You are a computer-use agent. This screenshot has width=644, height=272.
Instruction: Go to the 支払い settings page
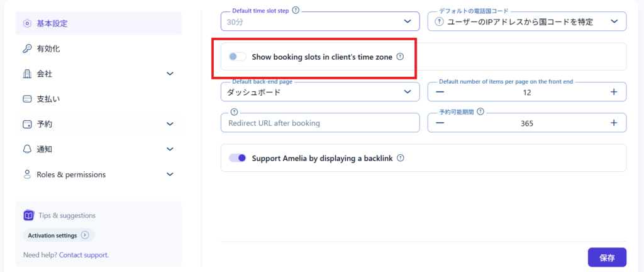click(x=48, y=99)
